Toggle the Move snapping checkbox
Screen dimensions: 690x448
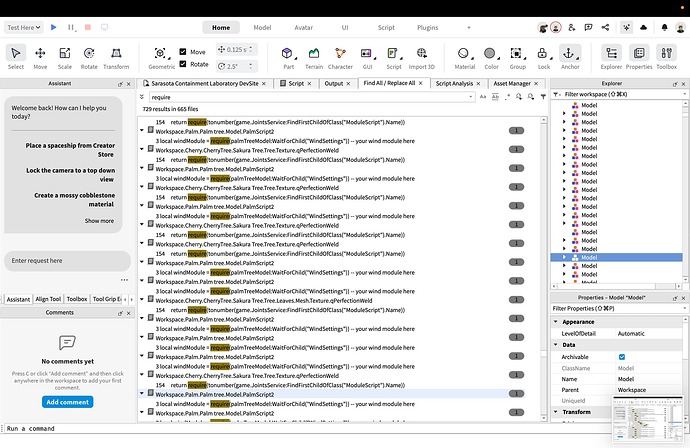(x=183, y=51)
